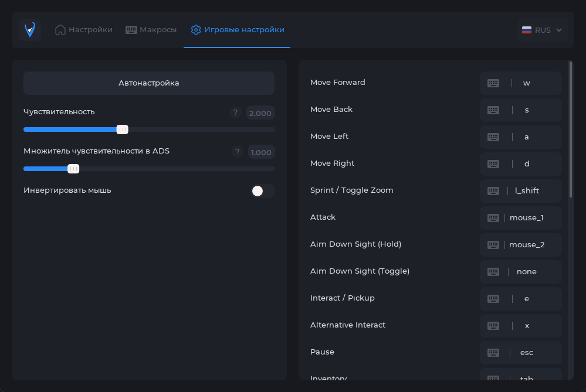The image size is (586, 392).
Task: Click the Aim Down Sight (Toggle) label
Action: (x=360, y=271)
